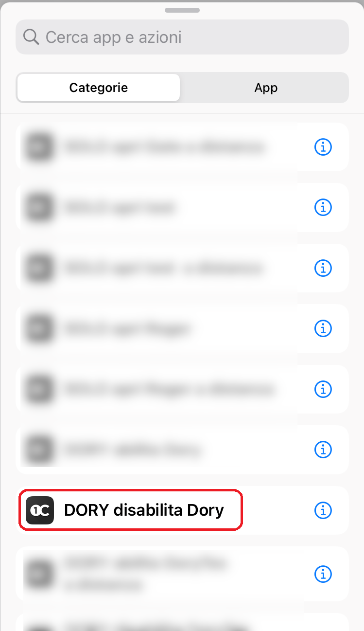This screenshot has height=631, width=364.
Task: Open info icon of the topmost blurred action
Action: [x=323, y=146]
